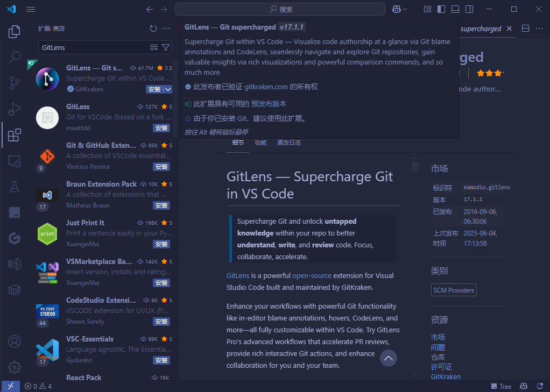Click the search command center box
Viewport: 550px width, 392px height.
click(280, 10)
